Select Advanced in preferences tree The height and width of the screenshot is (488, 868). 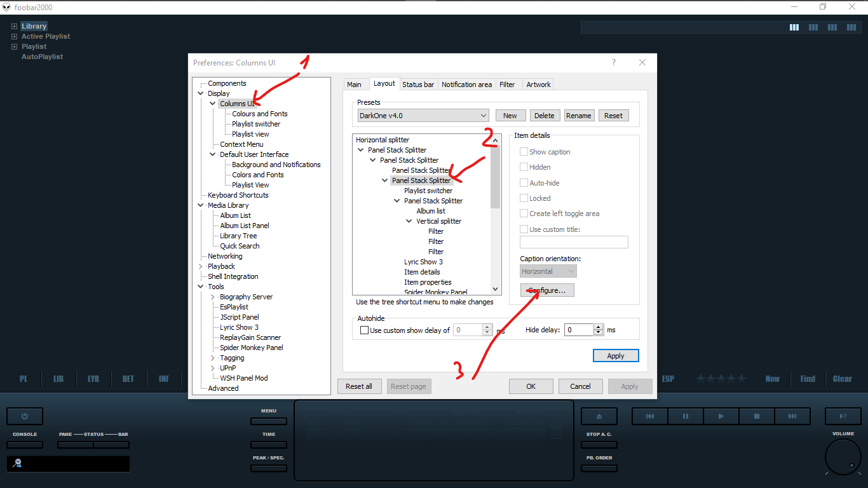[x=223, y=388]
